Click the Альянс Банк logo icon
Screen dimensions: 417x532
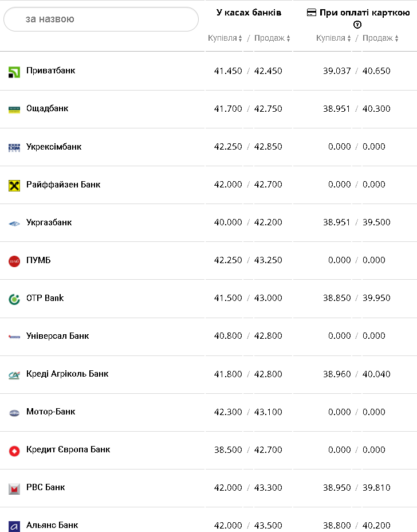pos(14,526)
